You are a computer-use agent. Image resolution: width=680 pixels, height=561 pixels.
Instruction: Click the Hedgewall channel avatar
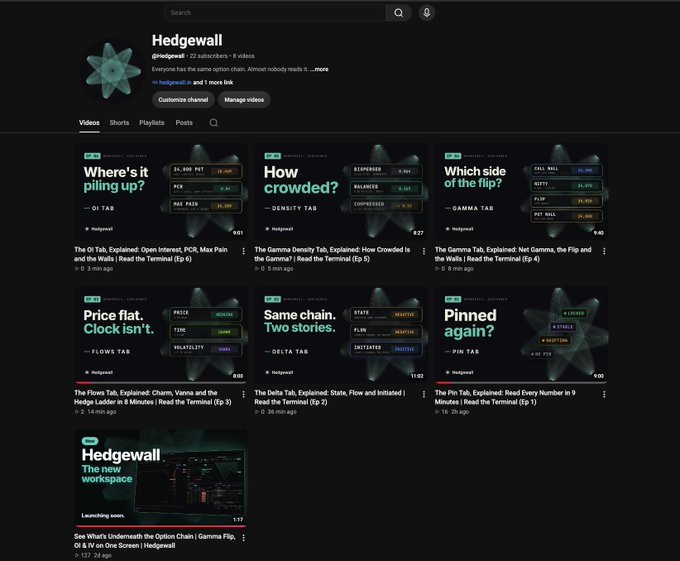tap(112, 70)
